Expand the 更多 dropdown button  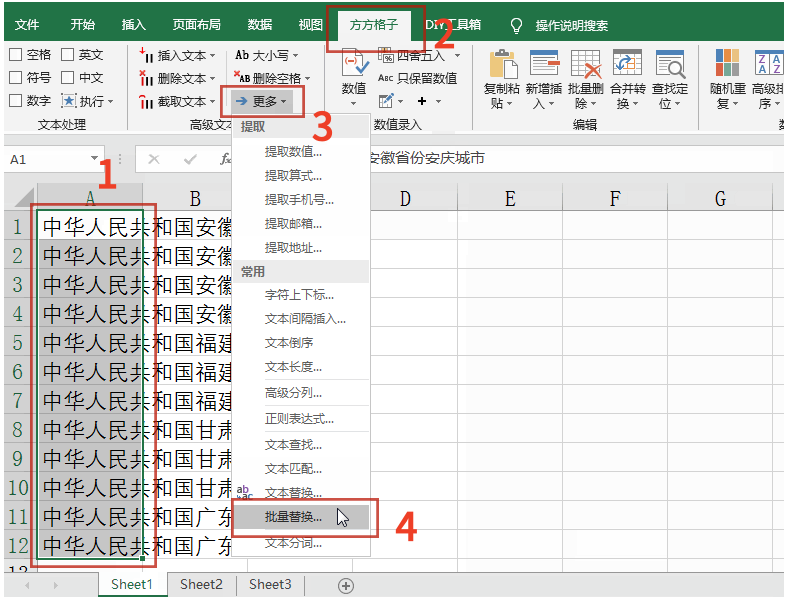point(261,101)
